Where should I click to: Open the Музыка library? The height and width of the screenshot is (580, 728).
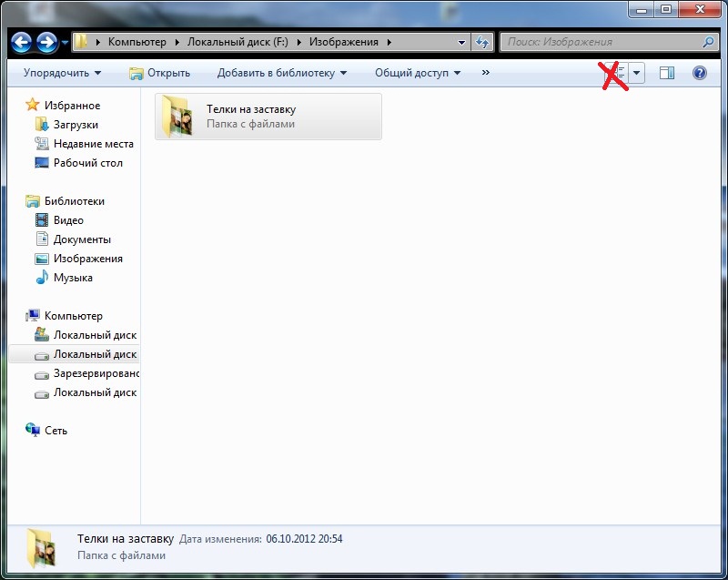click(x=73, y=277)
